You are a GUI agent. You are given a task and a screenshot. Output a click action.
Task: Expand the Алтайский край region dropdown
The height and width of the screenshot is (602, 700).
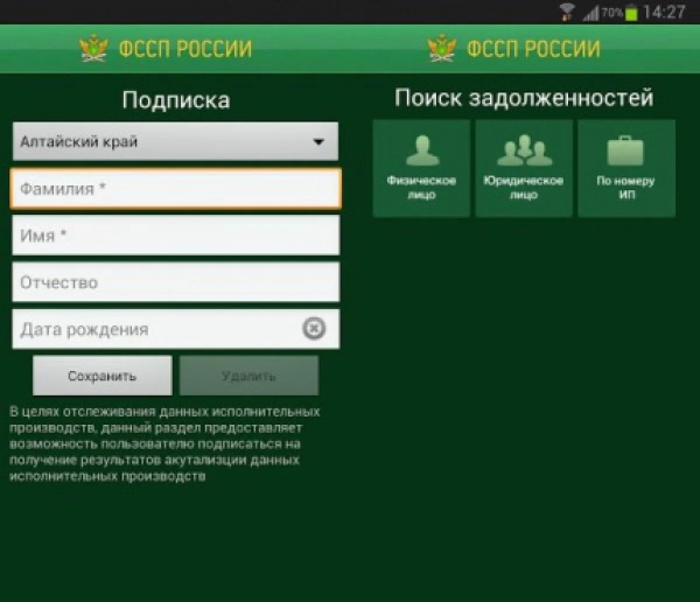[175, 142]
